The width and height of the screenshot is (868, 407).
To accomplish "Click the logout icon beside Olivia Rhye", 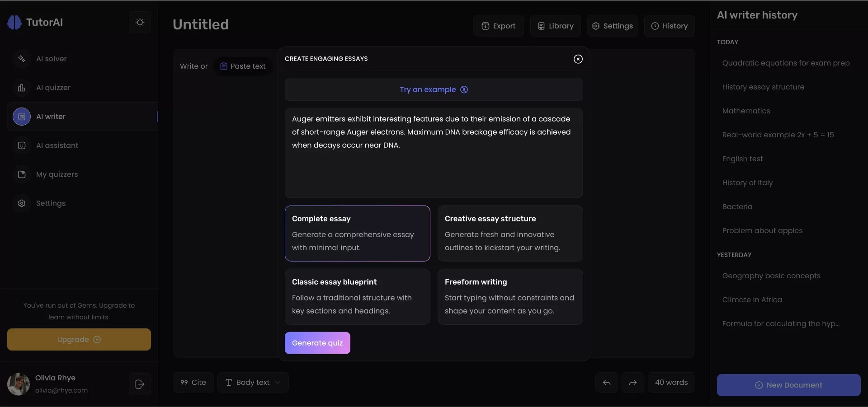I will coord(140,384).
